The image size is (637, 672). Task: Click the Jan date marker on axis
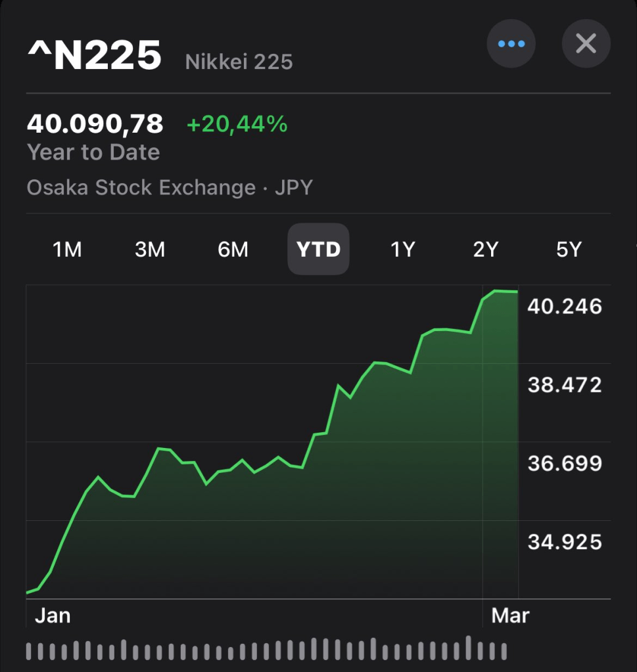click(53, 616)
